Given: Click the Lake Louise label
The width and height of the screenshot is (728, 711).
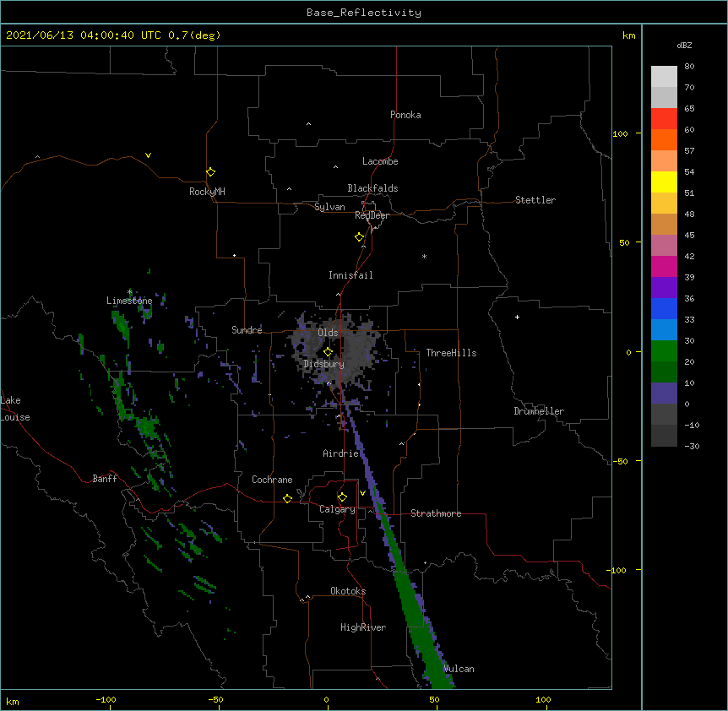Looking at the screenshot, I should 15,409.
